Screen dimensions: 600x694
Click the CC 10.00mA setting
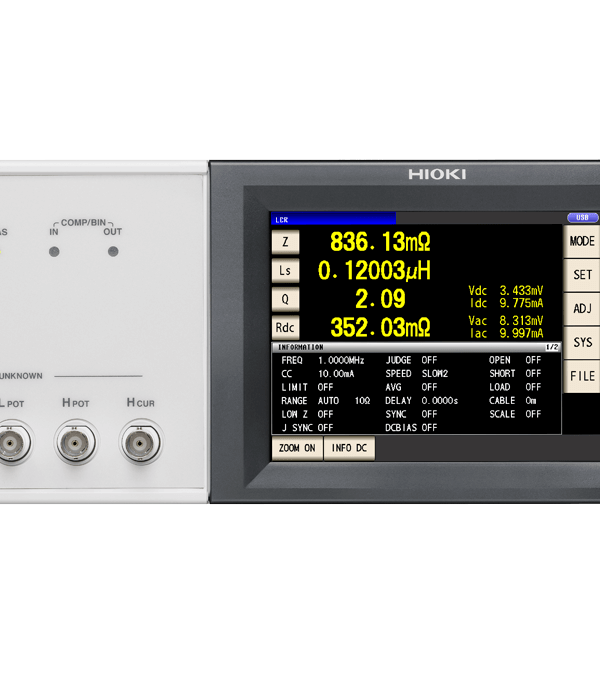pyautogui.click(x=318, y=374)
